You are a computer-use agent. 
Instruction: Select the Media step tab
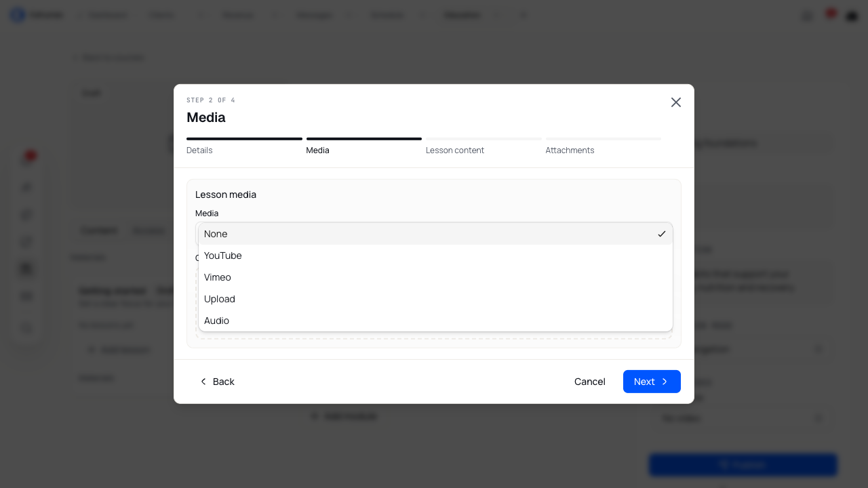click(363, 147)
